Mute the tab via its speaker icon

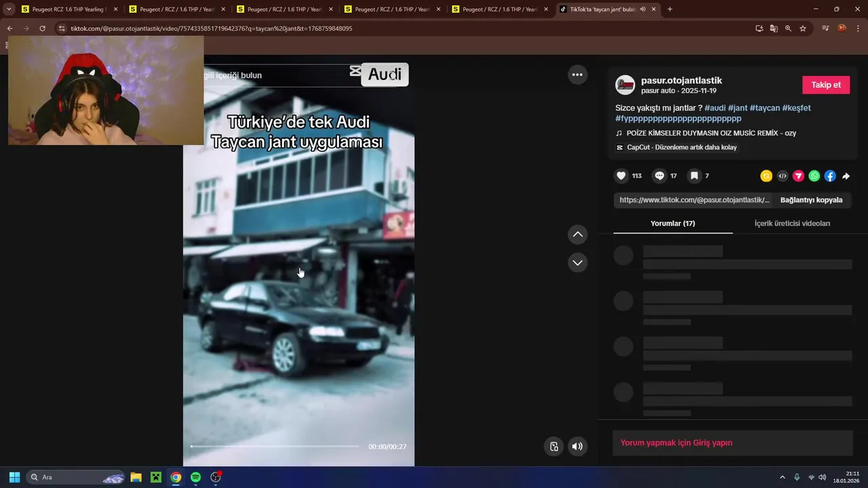[x=642, y=9]
